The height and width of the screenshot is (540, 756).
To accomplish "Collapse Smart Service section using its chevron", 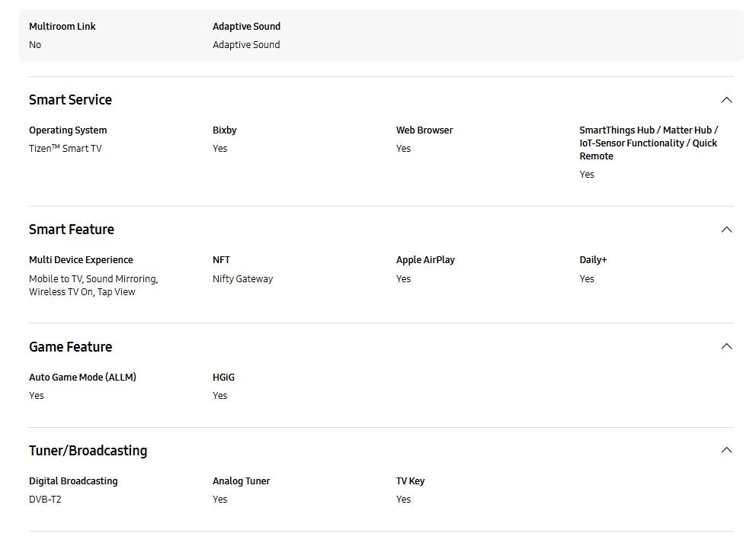I will pyautogui.click(x=726, y=100).
